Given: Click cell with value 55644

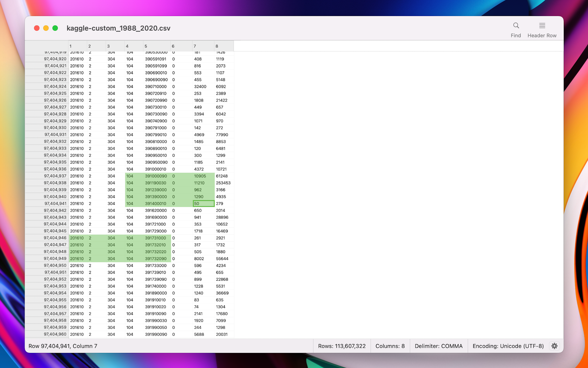Looking at the screenshot, I should [222, 259].
